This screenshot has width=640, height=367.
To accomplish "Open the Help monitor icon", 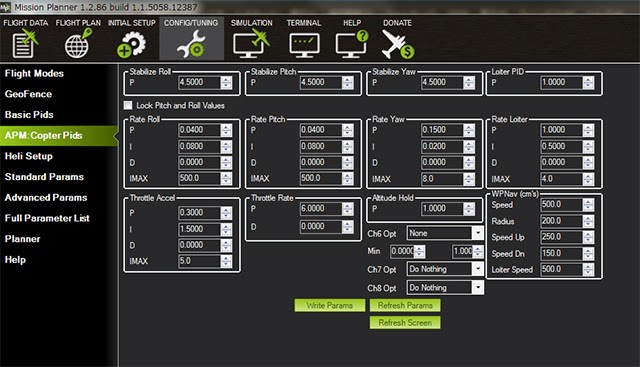I will click(351, 44).
